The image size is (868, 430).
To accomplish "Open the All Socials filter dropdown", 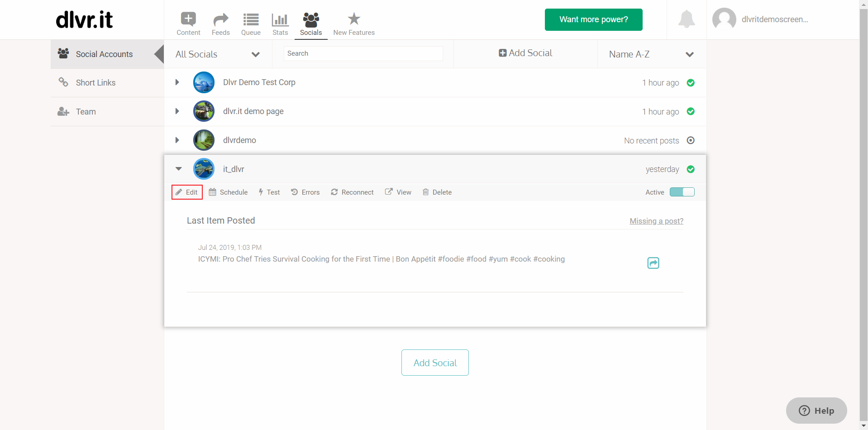I will click(x=217, y=54).
